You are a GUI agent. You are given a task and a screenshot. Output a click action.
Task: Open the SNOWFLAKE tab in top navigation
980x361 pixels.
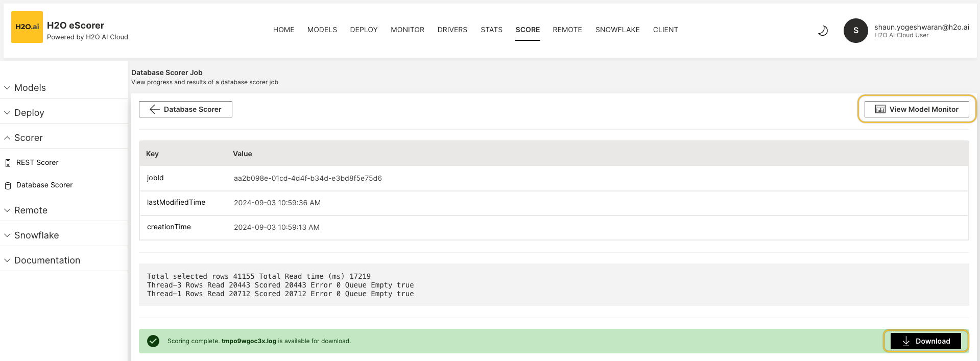click(x=617, y=30)
